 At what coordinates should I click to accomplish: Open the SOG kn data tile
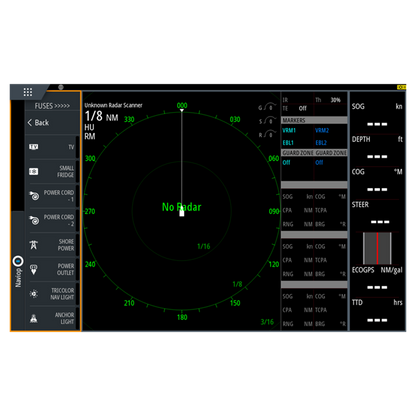(x=377, y=115)
